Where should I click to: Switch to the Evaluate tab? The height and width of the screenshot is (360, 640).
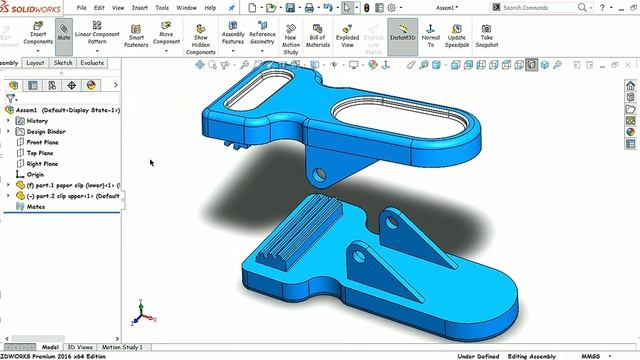pyautogui.click(x=92, y=63)
